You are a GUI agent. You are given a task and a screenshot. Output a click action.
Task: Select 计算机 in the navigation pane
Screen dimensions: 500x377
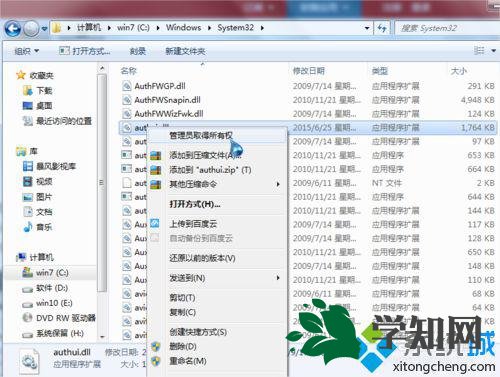click(x=35, y=257)
